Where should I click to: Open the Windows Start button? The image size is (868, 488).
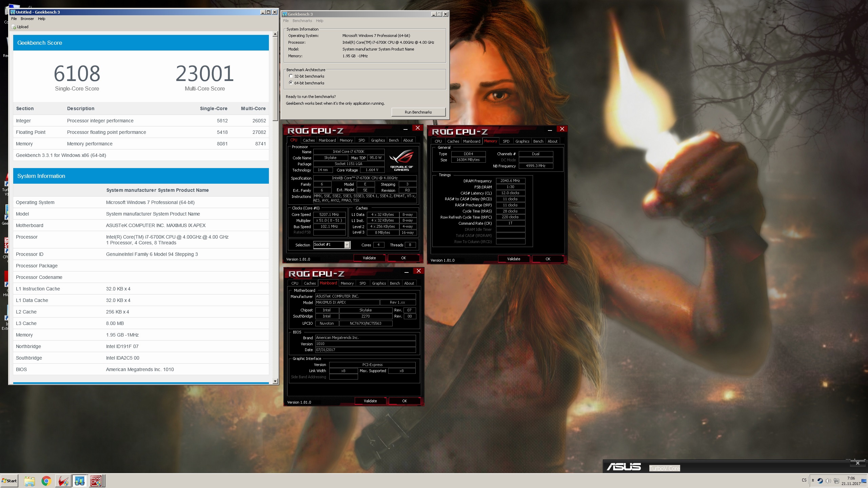[x=9, y=481]
